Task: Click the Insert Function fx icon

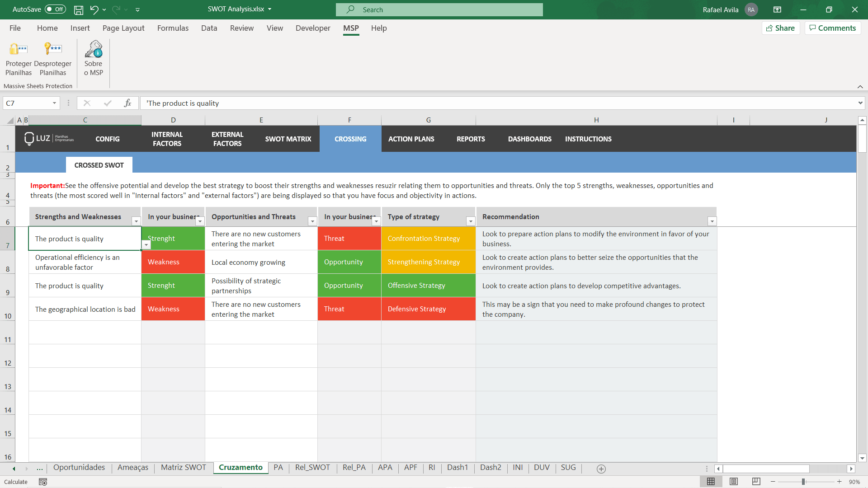Action: point(128,103)
